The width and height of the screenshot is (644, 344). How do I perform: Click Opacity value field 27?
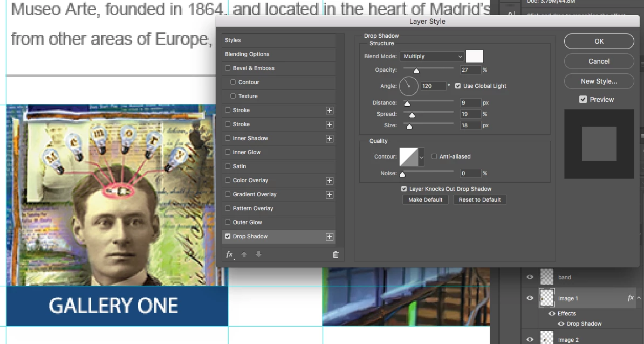pos(470,70)
